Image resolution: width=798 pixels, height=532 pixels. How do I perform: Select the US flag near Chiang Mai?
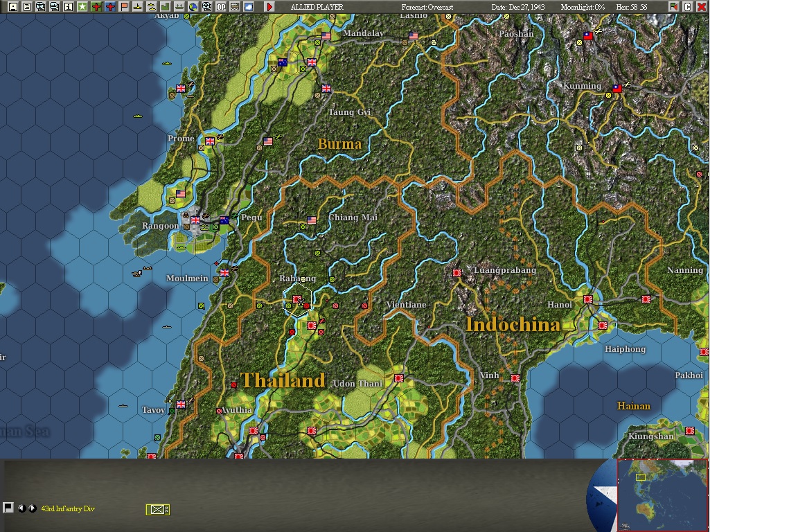pos(312,220)
